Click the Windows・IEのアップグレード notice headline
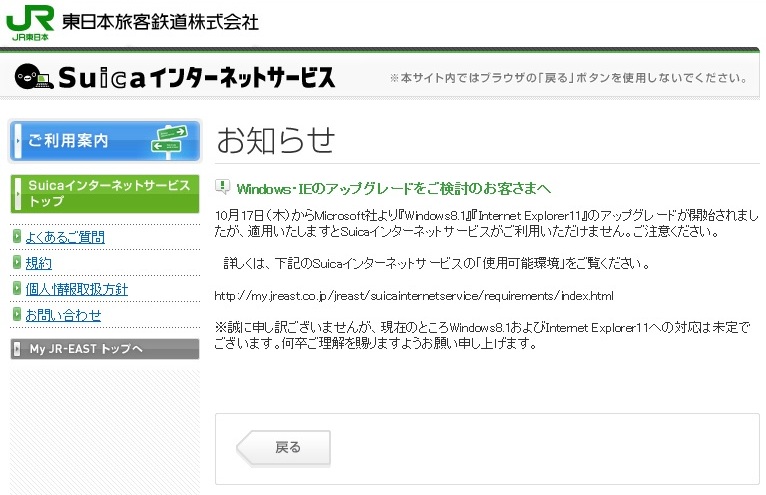Image resolution: width=766 pixels, height=495 pixels. [394, 189]
